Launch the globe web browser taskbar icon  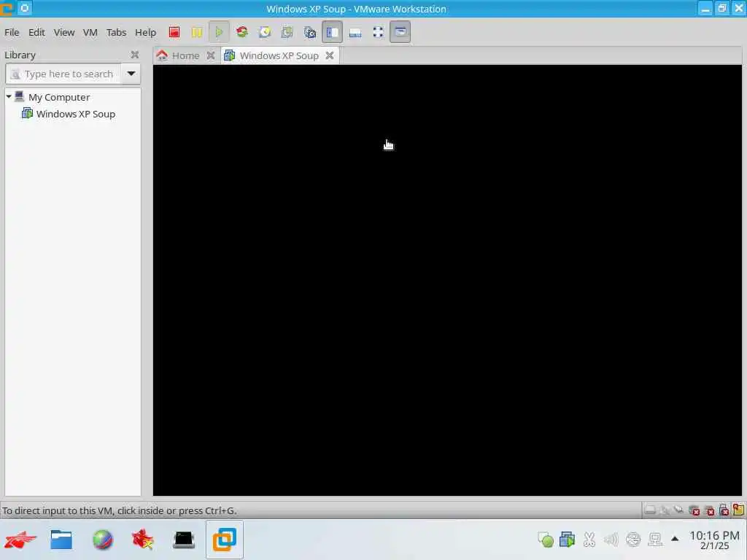point(102,540)
